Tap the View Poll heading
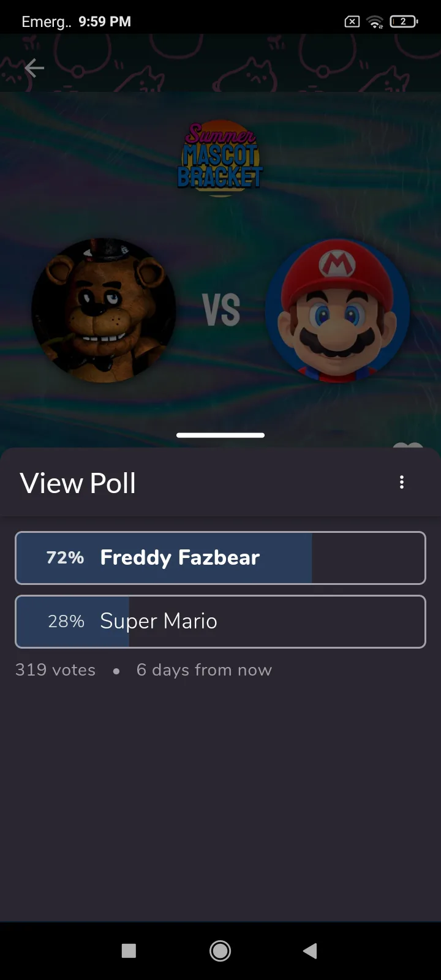 click(x=78, y=483)
